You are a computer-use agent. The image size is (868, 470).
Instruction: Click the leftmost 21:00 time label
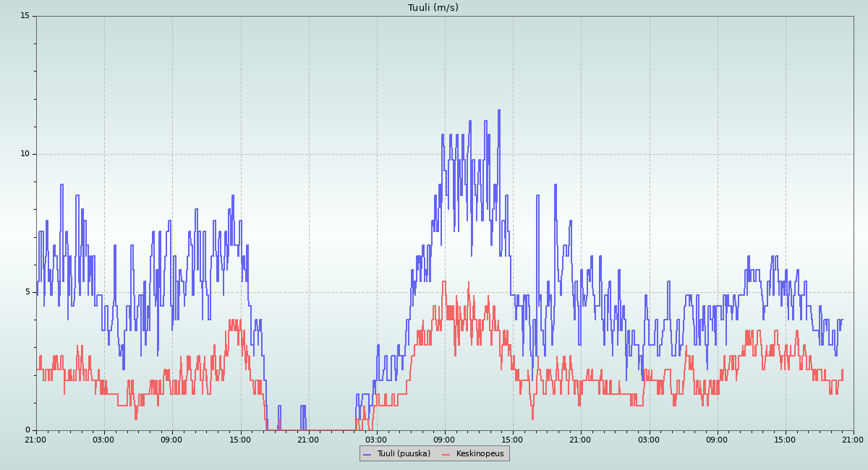(x=35, y=439)
